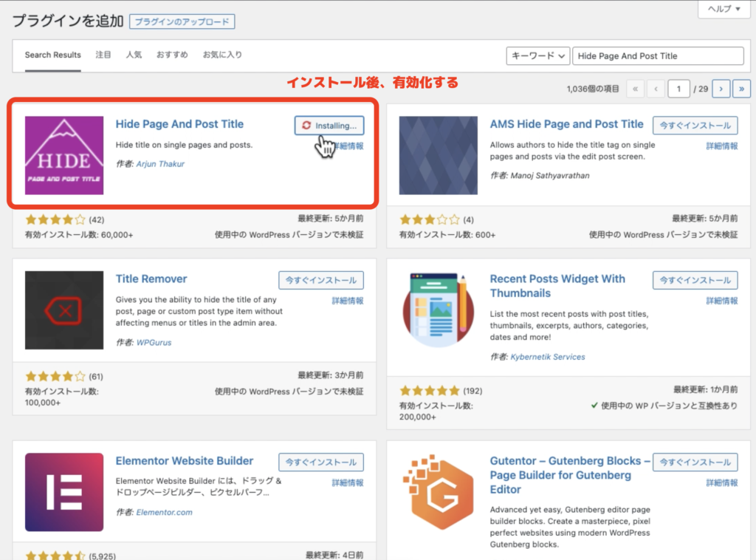Screen dimensions: 756x560
Task: Click the 有効インストール数: 60,000+ text
Action: (x=79, y=235)
